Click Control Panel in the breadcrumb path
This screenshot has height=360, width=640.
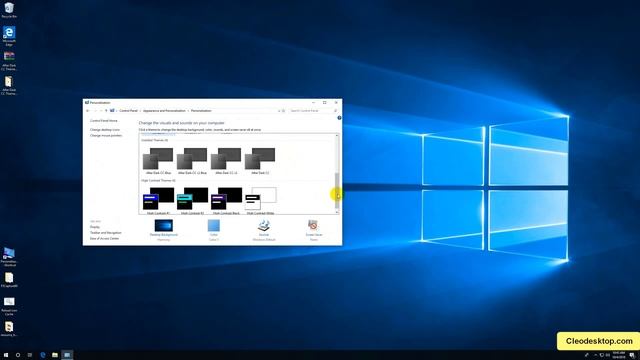pos(128,111)
